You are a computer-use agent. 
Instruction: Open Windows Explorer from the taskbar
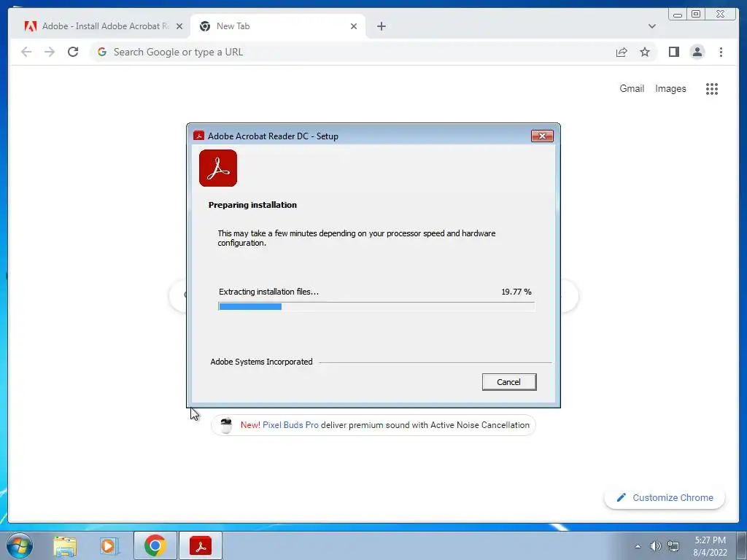[65, 545]
